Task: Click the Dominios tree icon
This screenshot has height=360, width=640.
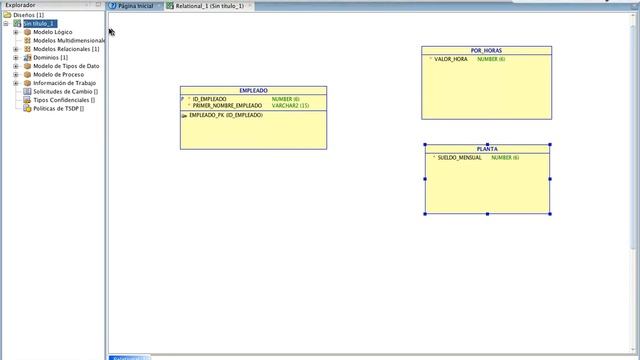Action: (x=27, y=58)
